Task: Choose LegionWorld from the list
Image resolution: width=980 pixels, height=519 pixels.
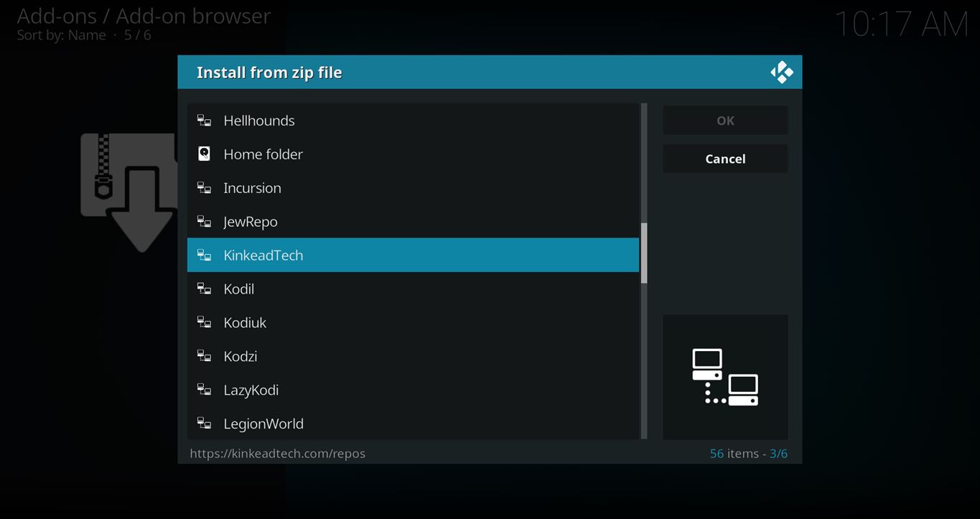Action: point(263,424)
